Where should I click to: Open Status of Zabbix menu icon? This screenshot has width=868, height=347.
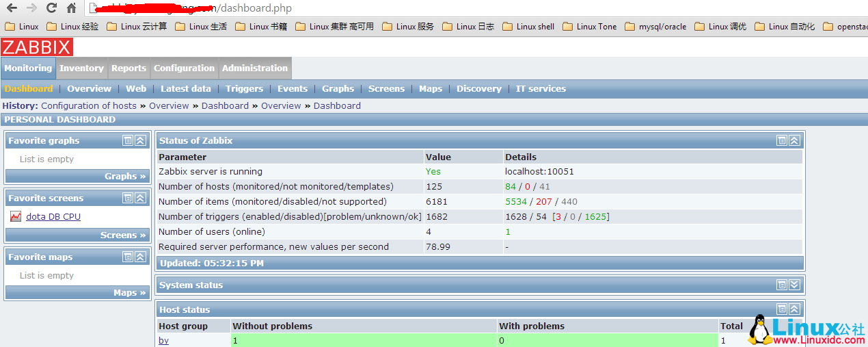782,140
